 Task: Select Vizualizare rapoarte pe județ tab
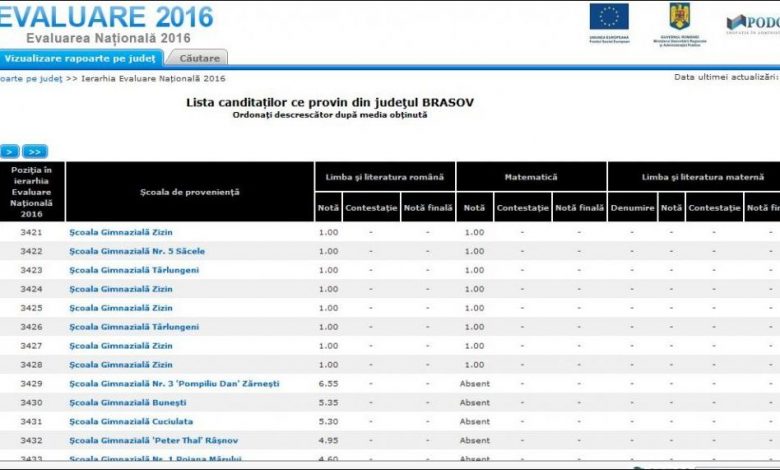tap(80, 58)
